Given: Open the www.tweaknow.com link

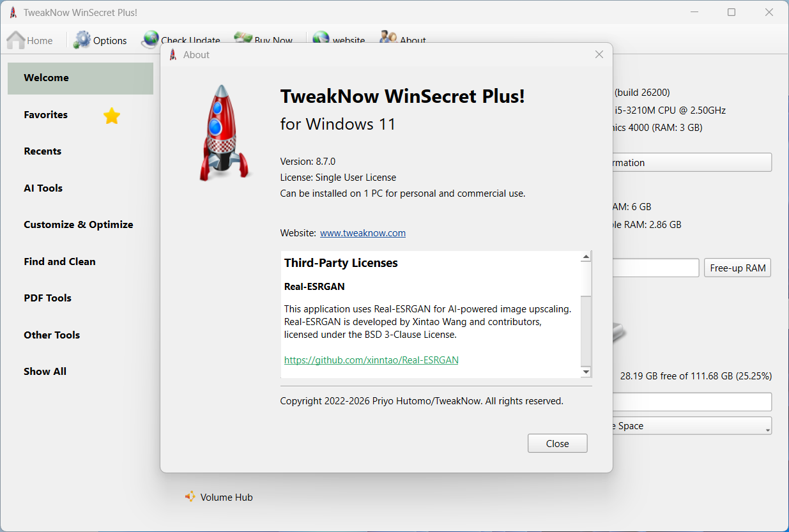Looking at the screenshot, I should pyautogui.click(x=363, y=233).
